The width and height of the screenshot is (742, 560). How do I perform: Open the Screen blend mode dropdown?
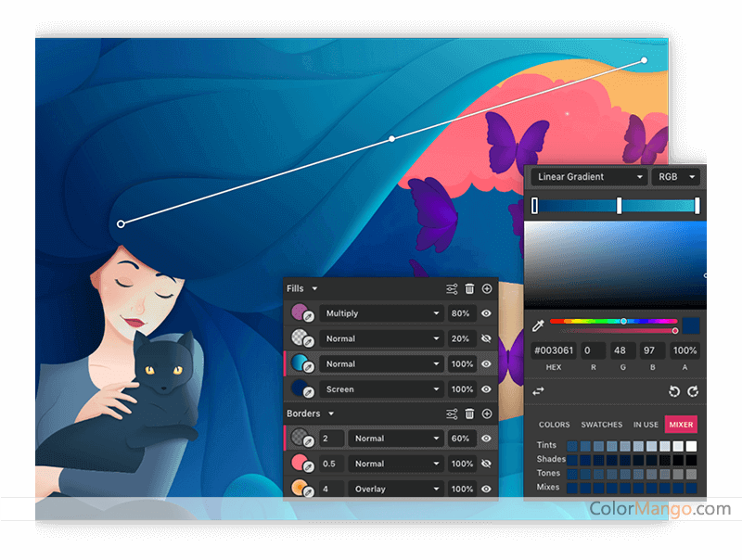pos(381,389)
